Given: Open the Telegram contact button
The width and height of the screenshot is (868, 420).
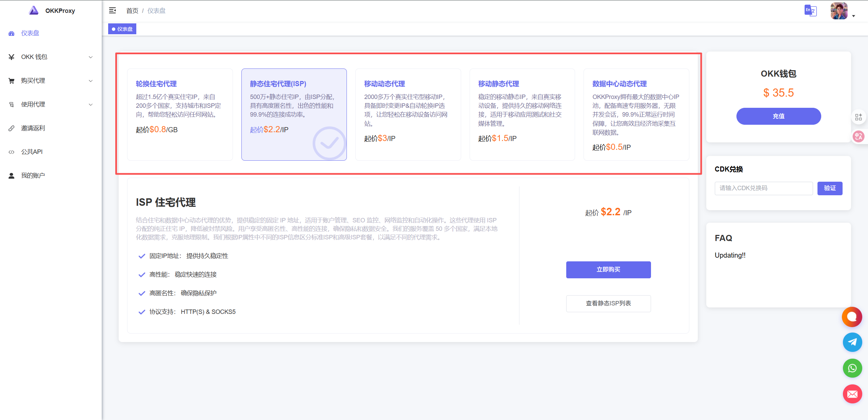Looking at the screenshot, I should pos(852,342).
